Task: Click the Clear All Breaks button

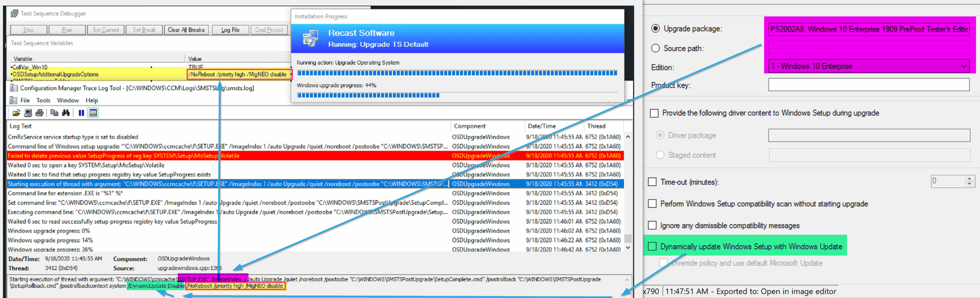Action: (x=186, y=30)
